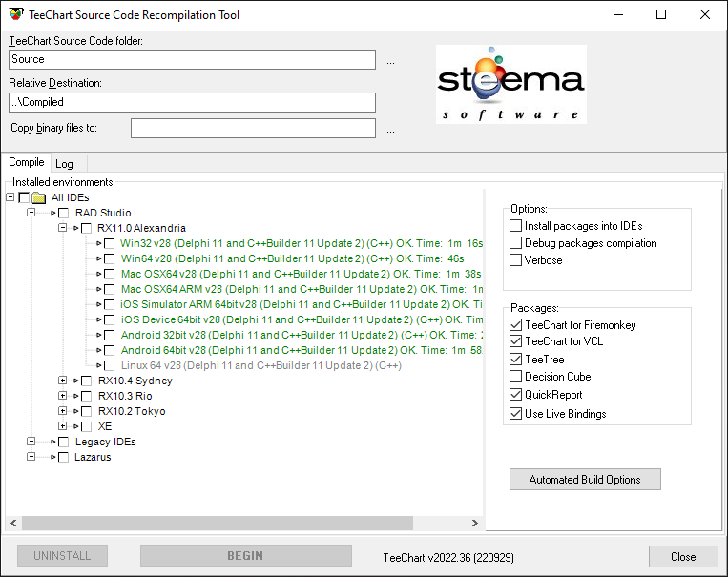
Task: Click the UNINSTALL button
Action: [x=62, y=556]
